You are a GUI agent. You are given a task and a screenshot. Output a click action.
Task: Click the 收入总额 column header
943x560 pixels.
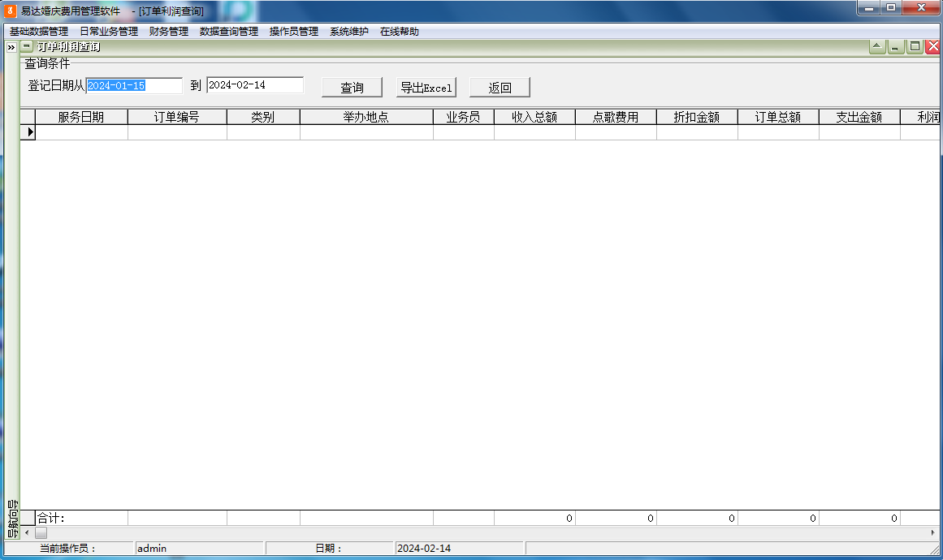pos(534,117)
